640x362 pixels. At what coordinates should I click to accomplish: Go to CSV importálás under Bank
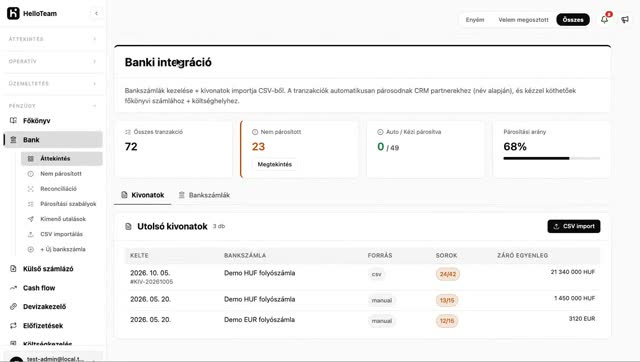click(x=62, y=234)
